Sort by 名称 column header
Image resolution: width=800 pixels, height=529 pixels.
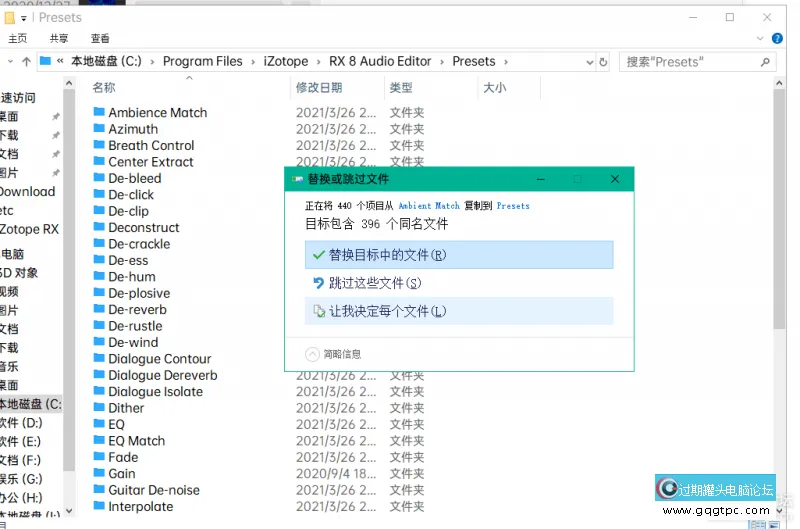point(104,88)
